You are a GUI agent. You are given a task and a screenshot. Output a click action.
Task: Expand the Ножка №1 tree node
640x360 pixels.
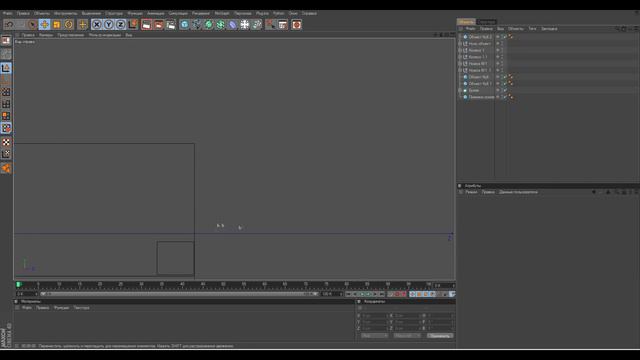click(x=460, y=64)
